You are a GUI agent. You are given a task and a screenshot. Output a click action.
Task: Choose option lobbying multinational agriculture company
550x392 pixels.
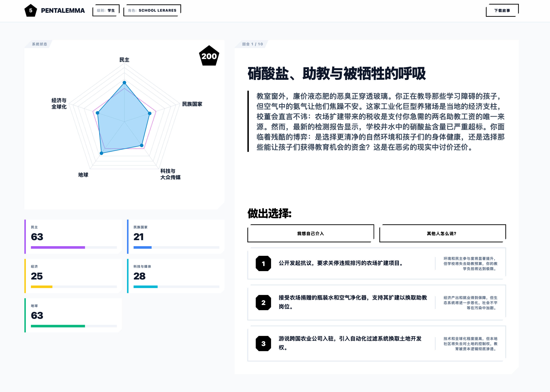[x=350, y=343]
